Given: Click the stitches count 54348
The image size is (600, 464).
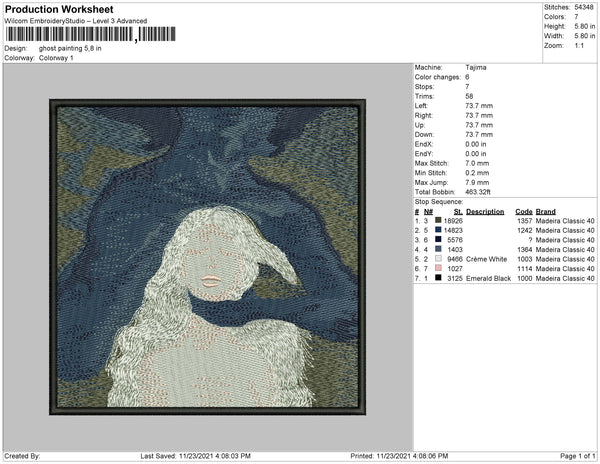Looking at the screenshot, I should 584,7.
